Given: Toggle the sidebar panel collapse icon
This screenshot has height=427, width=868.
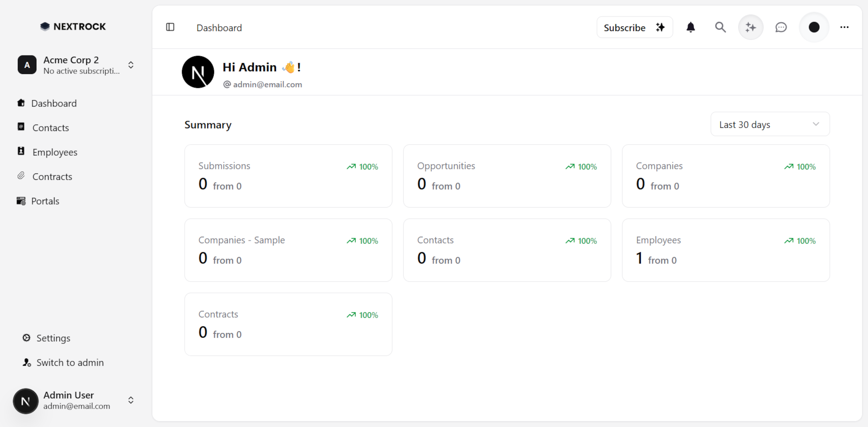Looking at the screenshot, I should pos(170,27).
